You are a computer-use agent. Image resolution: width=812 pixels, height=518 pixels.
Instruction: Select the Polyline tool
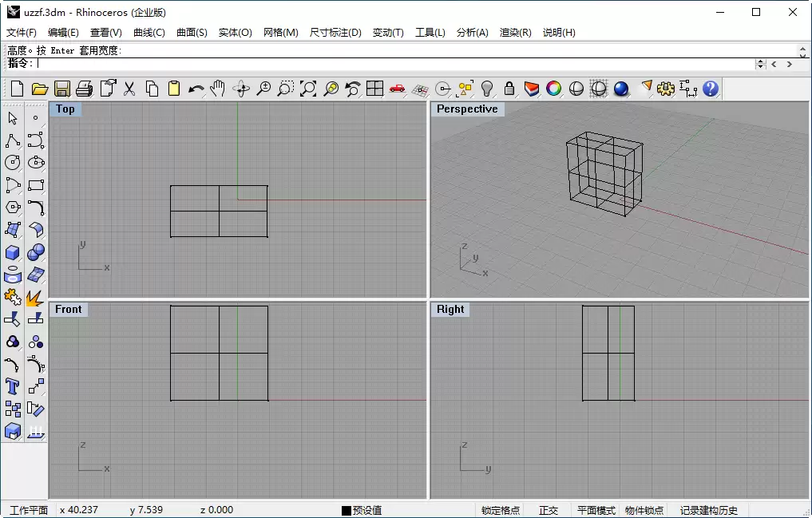click(x=13, y=140)
